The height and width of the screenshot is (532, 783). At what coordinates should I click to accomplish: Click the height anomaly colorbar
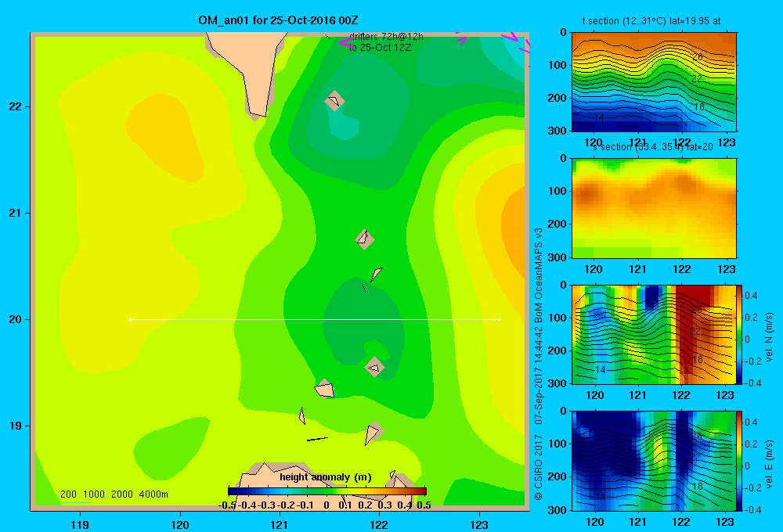point(327,491)
